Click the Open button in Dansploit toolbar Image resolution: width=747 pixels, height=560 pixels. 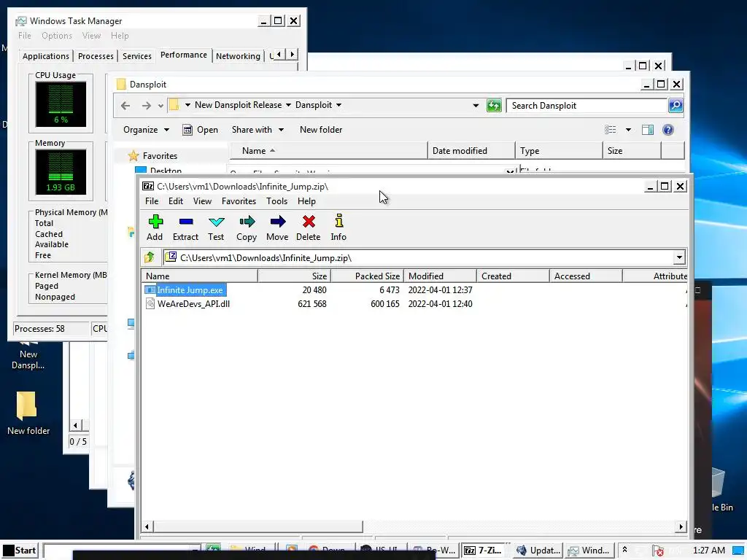coord(201,130)
